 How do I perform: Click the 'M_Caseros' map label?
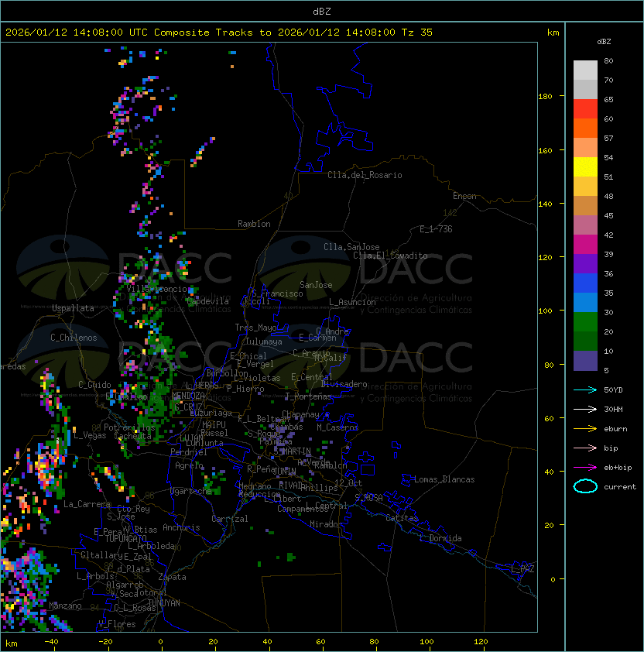[x=337, y=427]
